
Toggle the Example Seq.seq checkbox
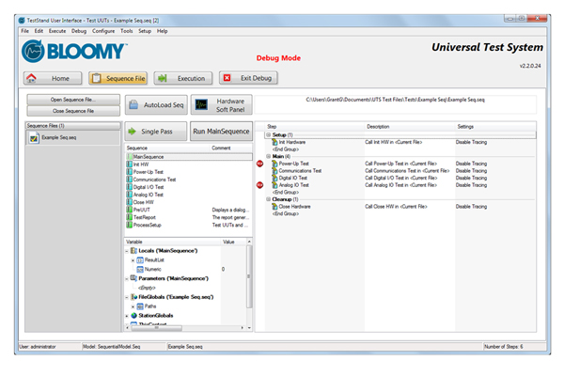point(34,138)
